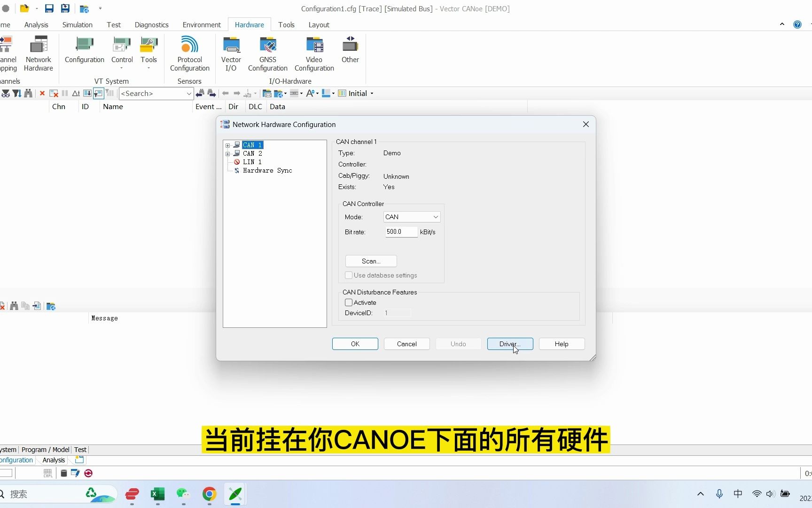The width and height of the screenshot is (812, 508).
Task: Open the Environment menu tab
Action: [x=202, y=24]
